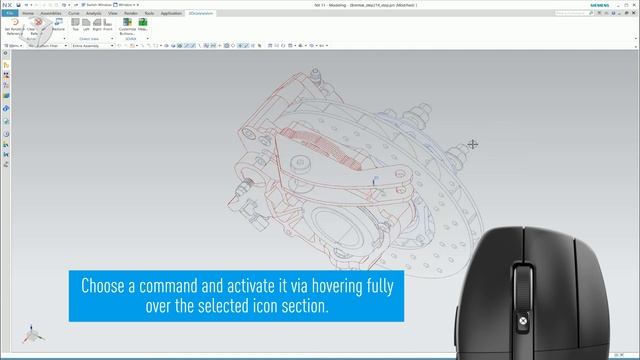Screen dimensions: 640x360
Task: Open the No Selection Filter dropdown
Action: click(x=48, y=46)
